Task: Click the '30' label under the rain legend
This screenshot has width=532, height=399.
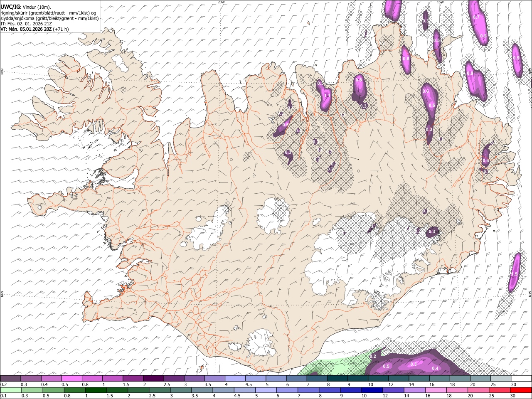Action: pos(513,396)
